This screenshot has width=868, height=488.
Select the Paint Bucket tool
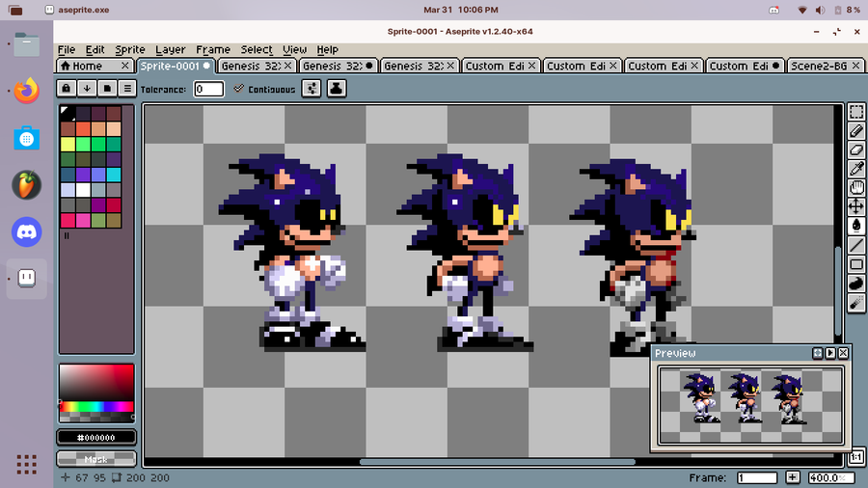click(856, 226)
